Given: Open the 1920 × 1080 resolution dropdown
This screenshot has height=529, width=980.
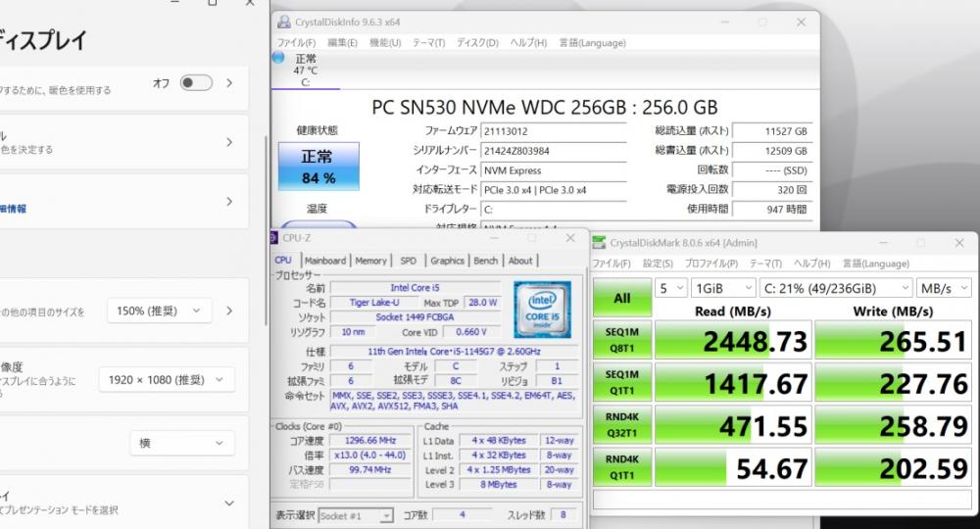Looking at the screenshot, I should click(x=167, y=380).
